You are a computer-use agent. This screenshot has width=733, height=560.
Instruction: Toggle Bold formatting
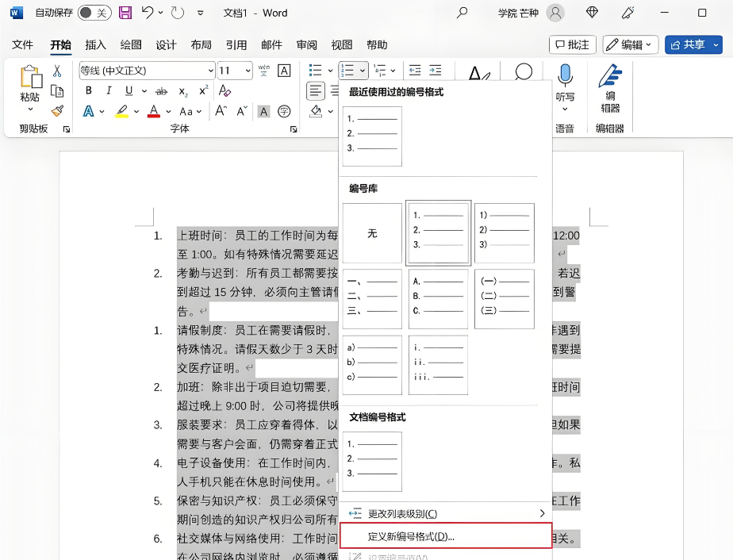tap(89, 90)
